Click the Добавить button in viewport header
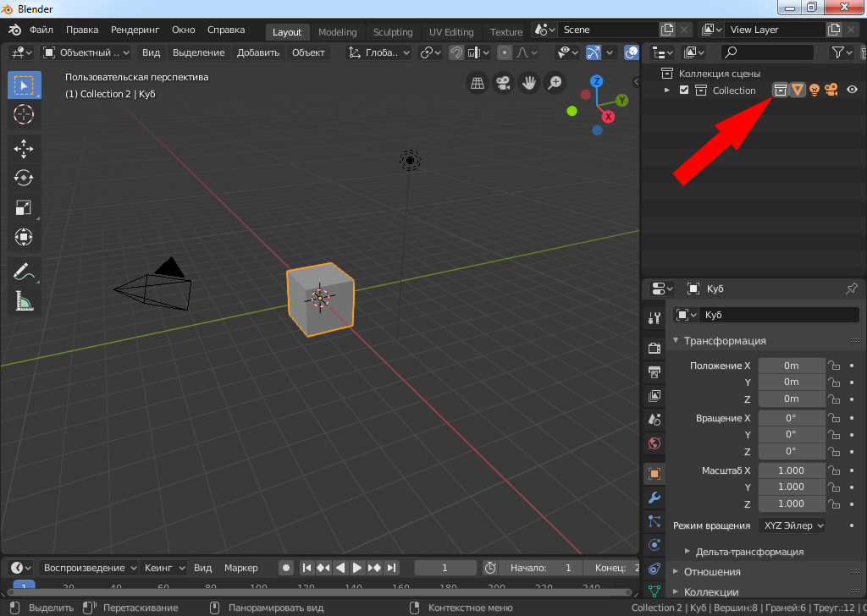This screenshot has width=867, height=616. click(x=258, y=52)
